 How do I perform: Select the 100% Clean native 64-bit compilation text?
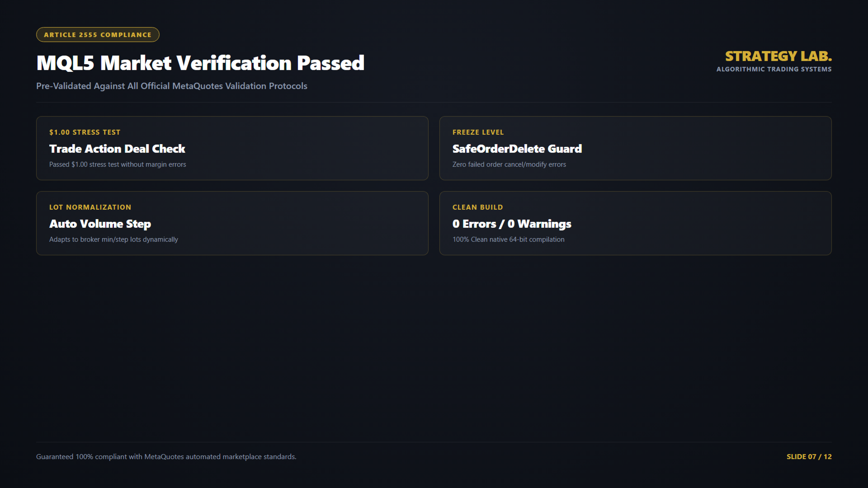[508, 239]
